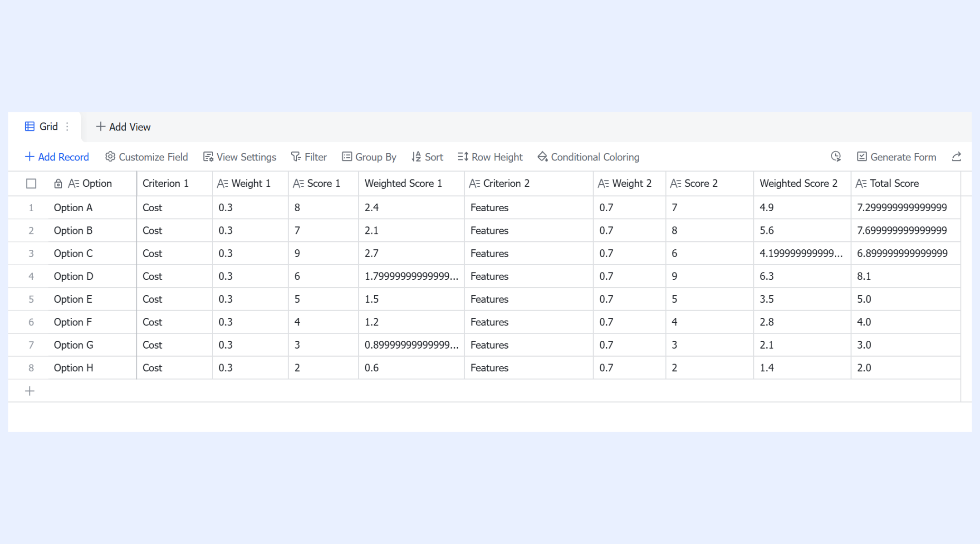Click the Conditional Coloring paint bucket icon
Image resolution: width=980 pixels, height=544 pixels.
click(x=543, y=157)
